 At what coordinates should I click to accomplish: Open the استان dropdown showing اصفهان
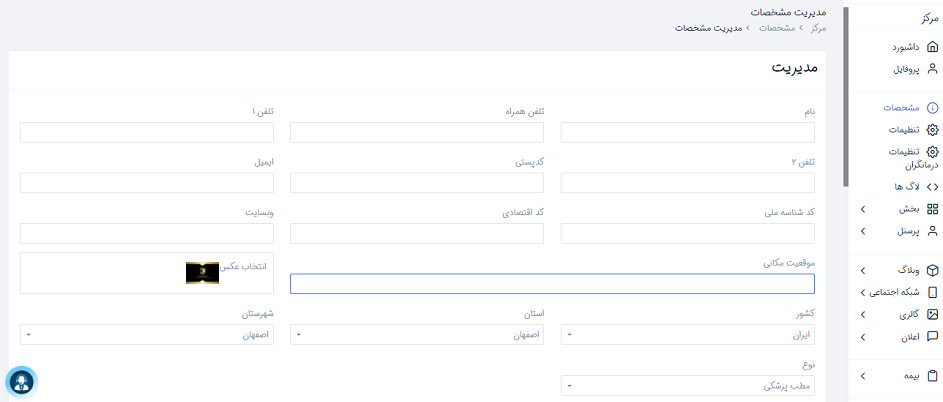[x=417, y=335]
